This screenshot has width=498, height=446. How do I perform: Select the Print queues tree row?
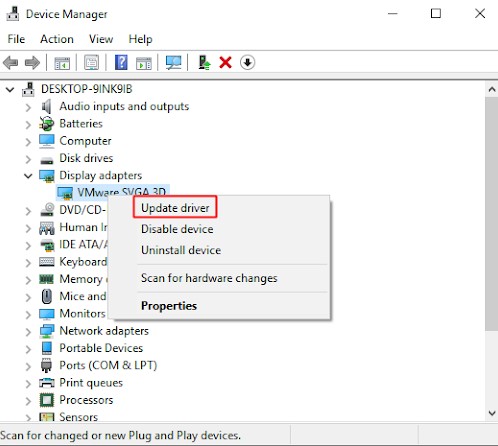tap(91, 383)
